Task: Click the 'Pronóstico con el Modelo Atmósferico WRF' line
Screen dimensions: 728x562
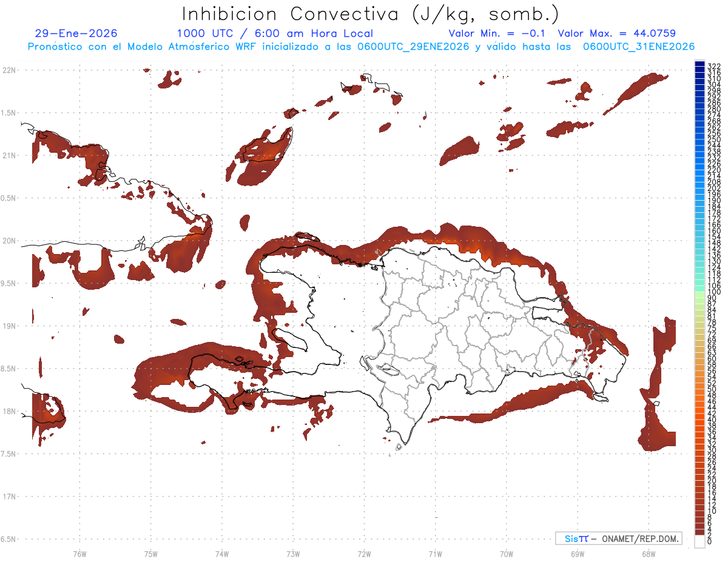Action: (x=361, y=47)
